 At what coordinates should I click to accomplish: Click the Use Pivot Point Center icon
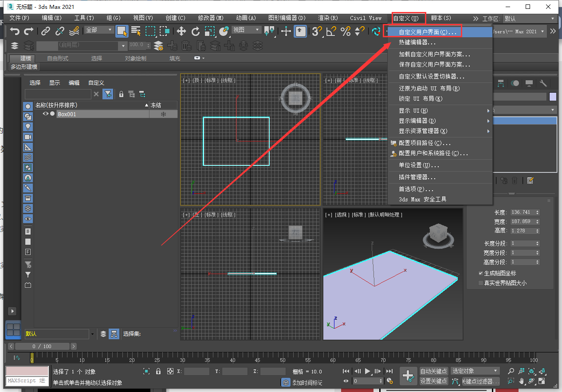[x=269, y=31]
